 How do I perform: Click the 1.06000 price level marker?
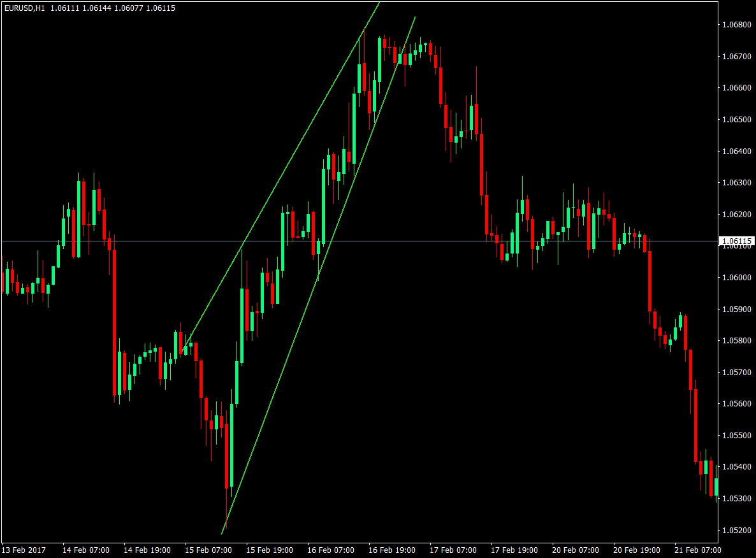[x=738, y=277]
